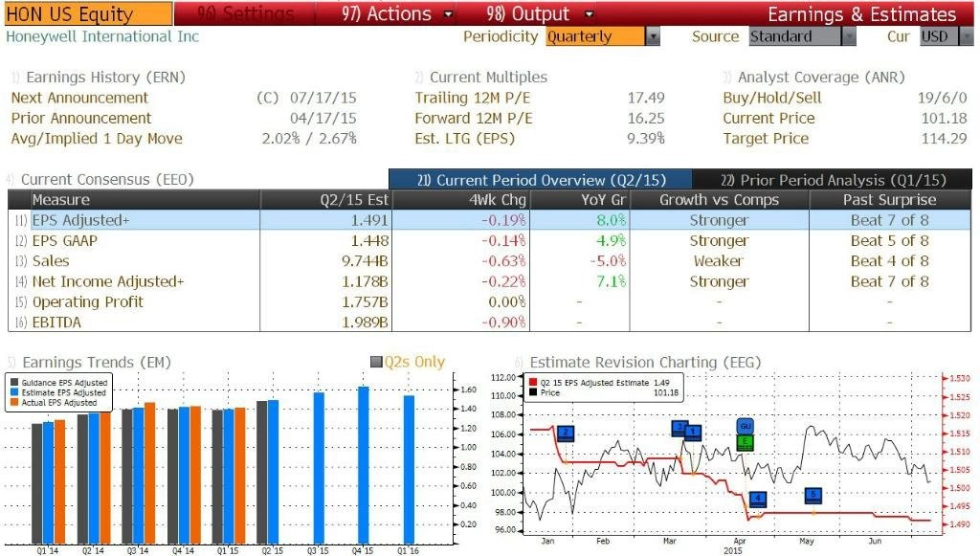
Task: Select the EPS GAAP row
Action: coord(489,241)
